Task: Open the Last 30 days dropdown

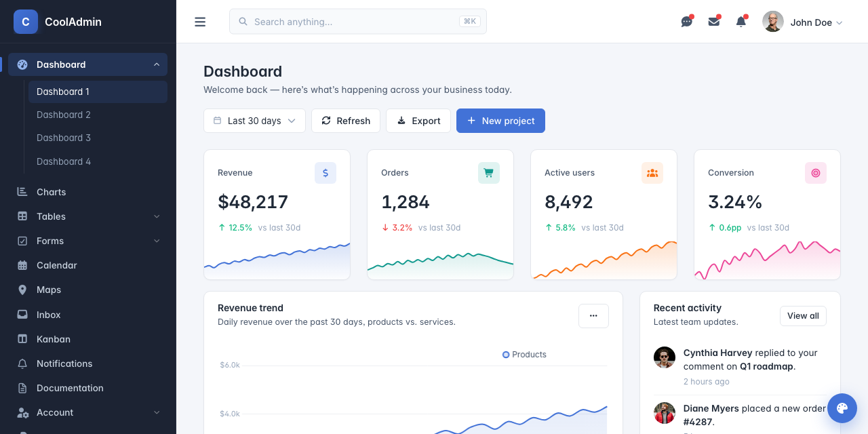Action: (254, 121)
